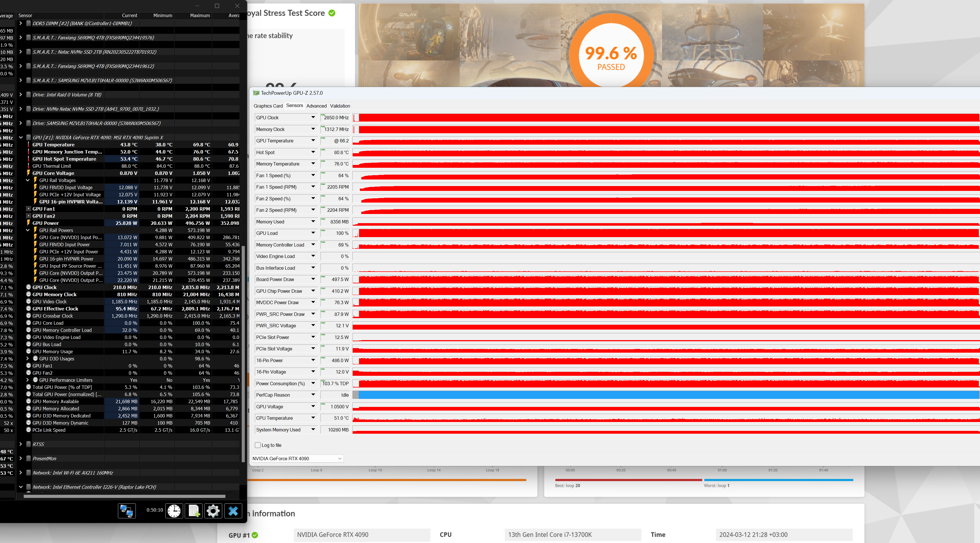The width and height of the screenshot is (980, 543).
Task: Collapse the GPU [#1] RTX 4090 sensor group
Action: 21,137
